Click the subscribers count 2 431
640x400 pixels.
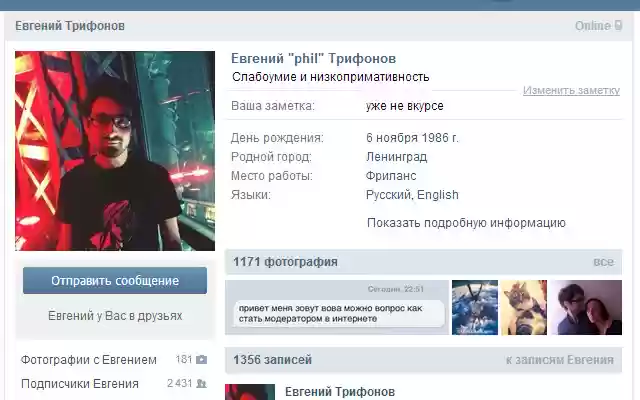pyautogui.click(x=179, y=383)
